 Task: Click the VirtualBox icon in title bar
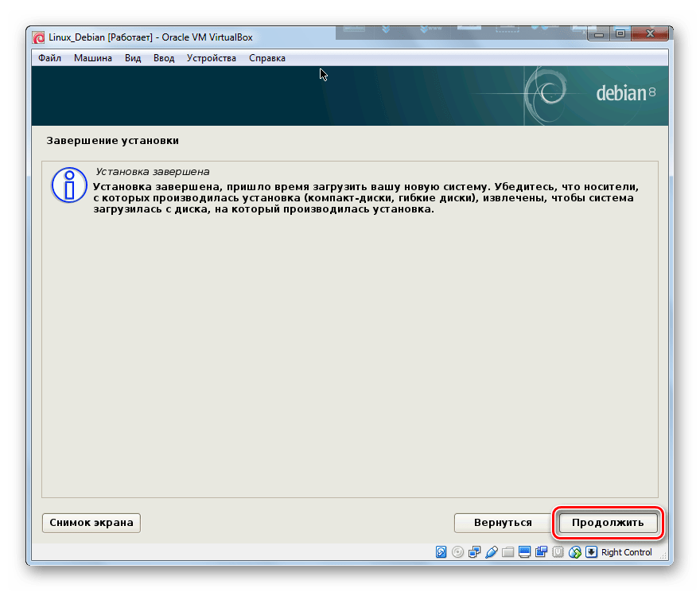39,37
